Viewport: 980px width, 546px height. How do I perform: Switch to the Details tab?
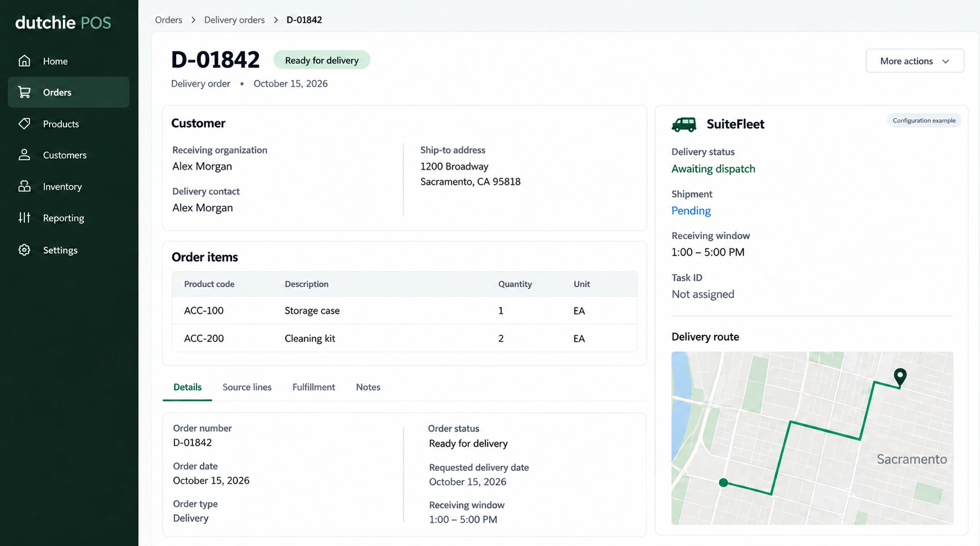187,387
